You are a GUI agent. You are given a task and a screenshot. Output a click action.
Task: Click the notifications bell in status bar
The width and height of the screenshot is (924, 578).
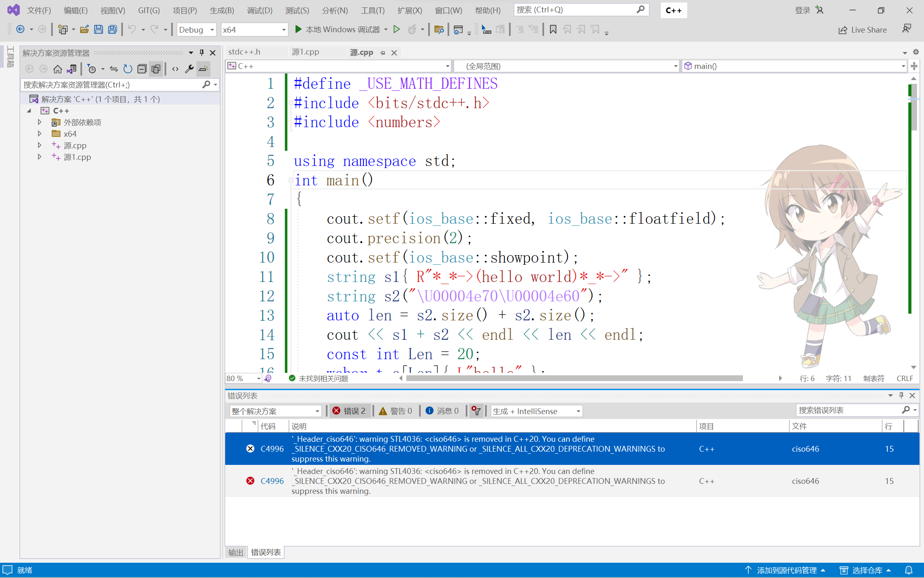908,570
